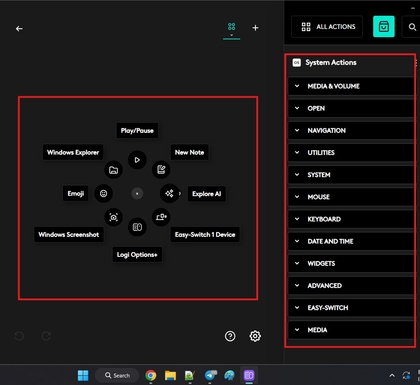Expand the Advanced category
The image size is (420, 385).
(351, 286)
